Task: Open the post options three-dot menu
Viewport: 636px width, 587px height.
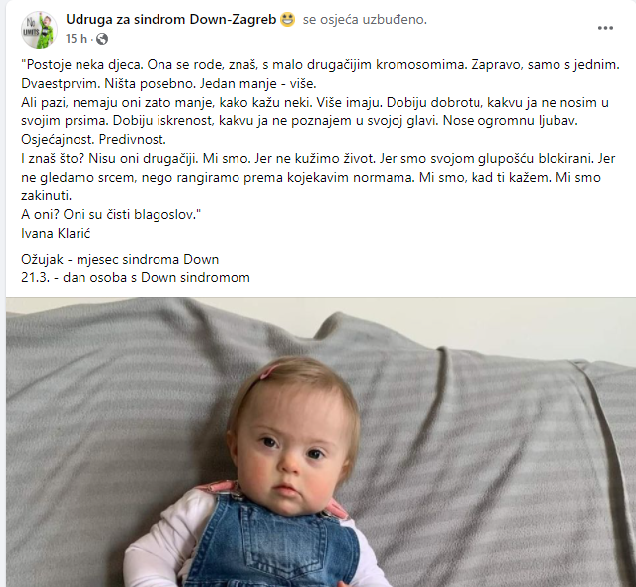Action: tap(605, 28)
